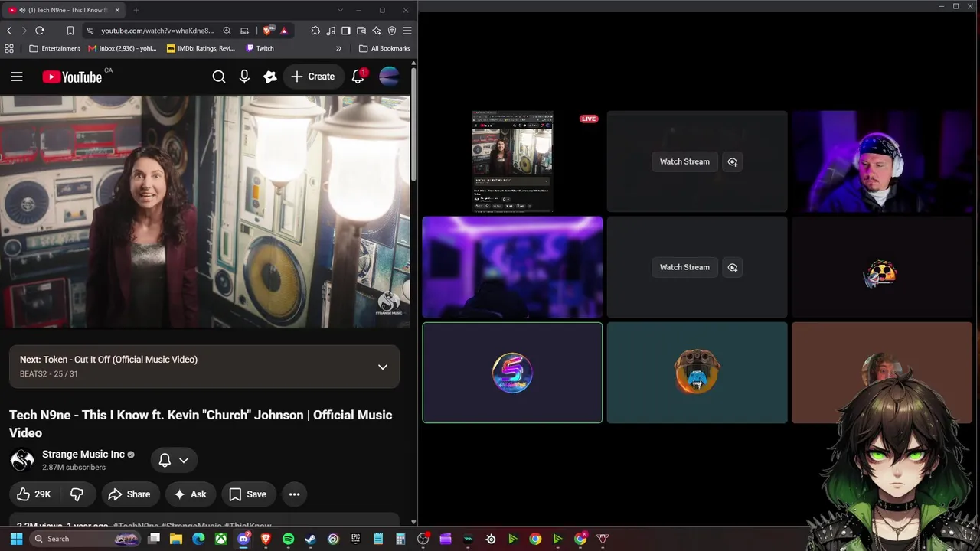This screenshot has width=980, height=551.
Task: Click the middle-row Watch Stream button
Action: [x=684, y=267]
